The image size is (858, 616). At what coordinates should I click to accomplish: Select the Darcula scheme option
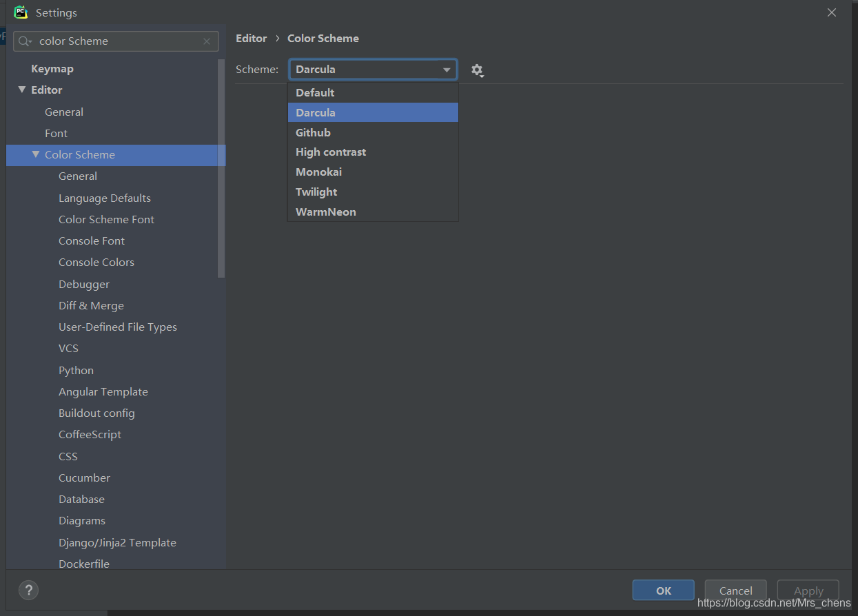pyautogui.click(x=373, y=112)
